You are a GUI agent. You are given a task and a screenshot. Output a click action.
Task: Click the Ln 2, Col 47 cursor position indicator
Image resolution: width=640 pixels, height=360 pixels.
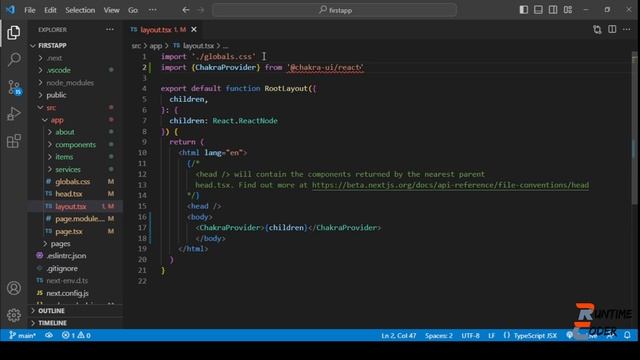click(398, 336)
